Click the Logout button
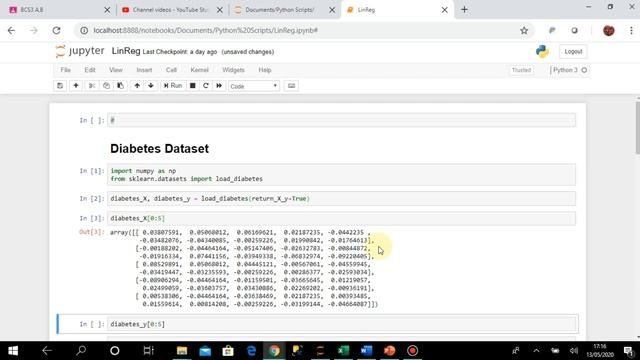Image resolution: width=640 pixels, height=360 pixels. 573,52
